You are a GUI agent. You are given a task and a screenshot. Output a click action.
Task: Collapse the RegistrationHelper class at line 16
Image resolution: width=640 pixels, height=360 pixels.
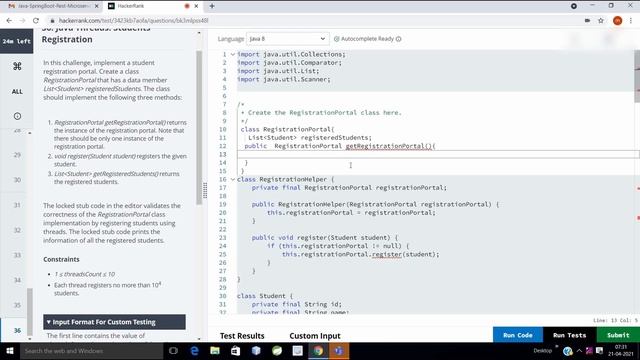tap(233, 179)
